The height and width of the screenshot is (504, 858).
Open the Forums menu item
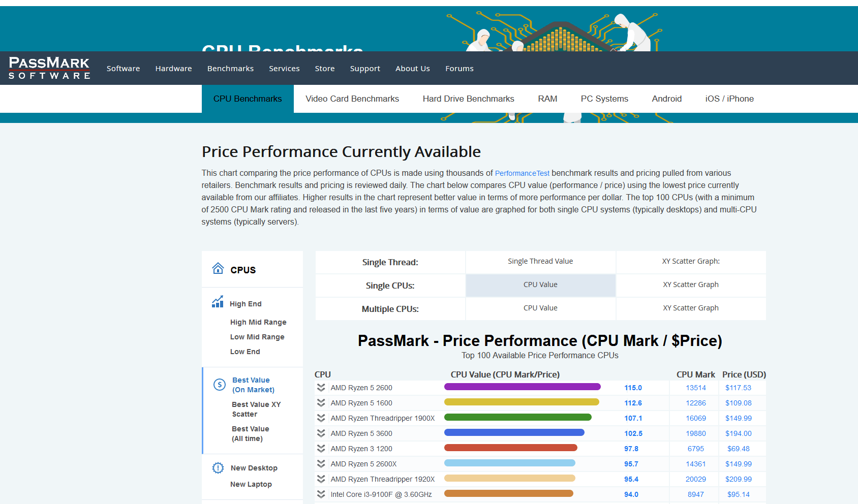click(459, 68)
